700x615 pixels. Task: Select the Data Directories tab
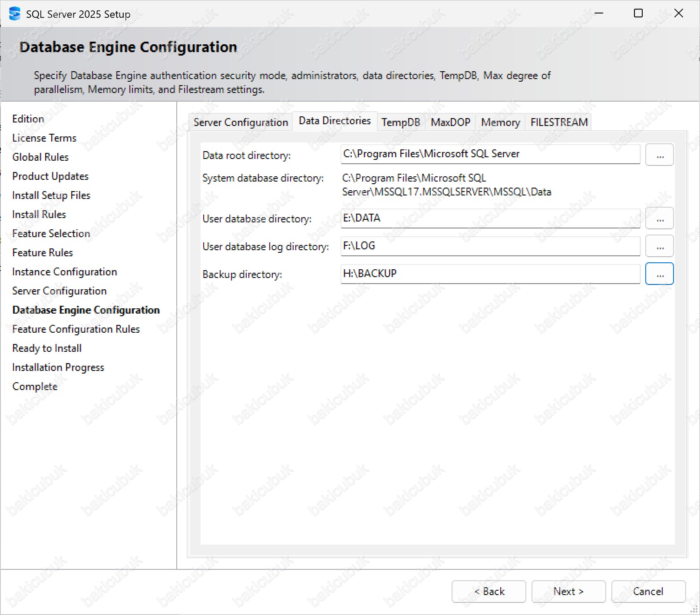click(x=334, y=121)
